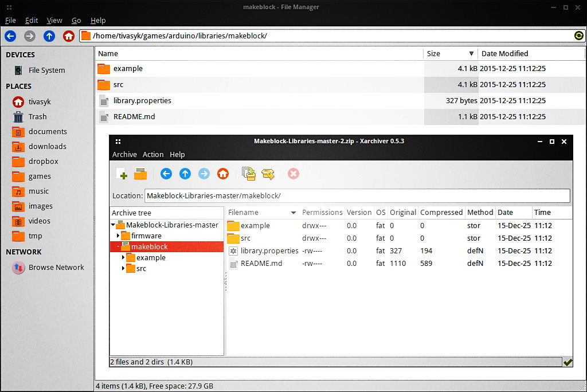The width and height of the screenshot is (587, 392).
Task: Collapse Makeblock-Libraries-master tree node
Action: (113, 225)
